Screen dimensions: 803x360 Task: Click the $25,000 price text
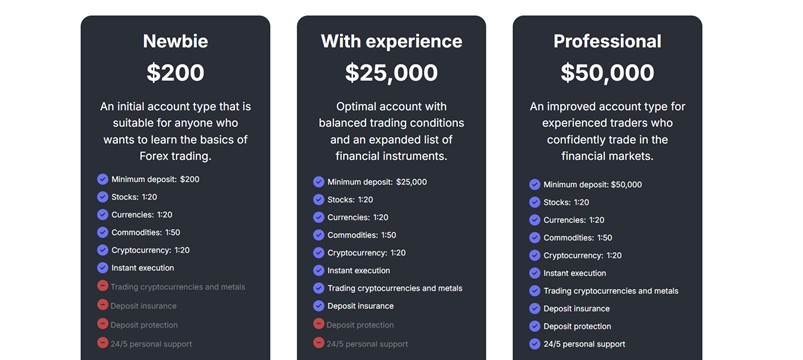coord(391,73)
